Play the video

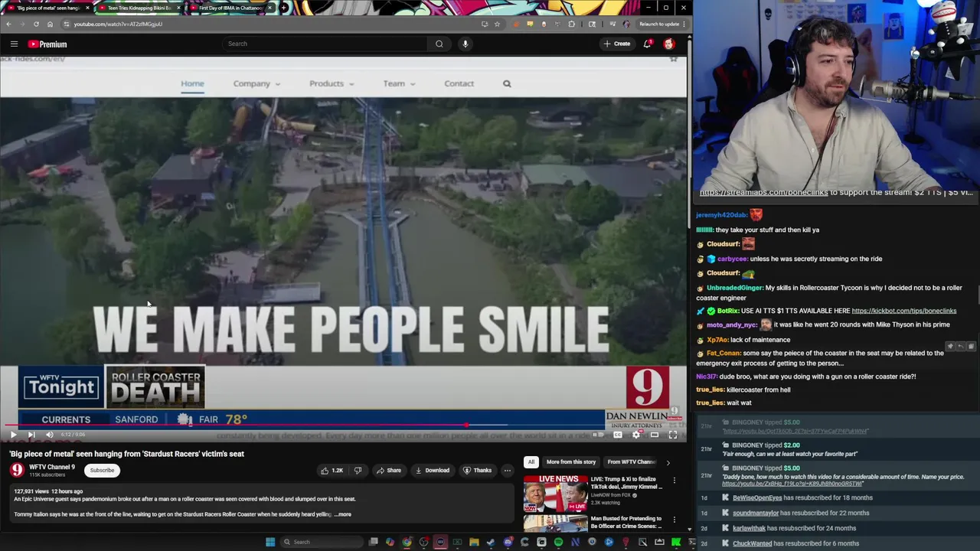(x=13, y=435)
